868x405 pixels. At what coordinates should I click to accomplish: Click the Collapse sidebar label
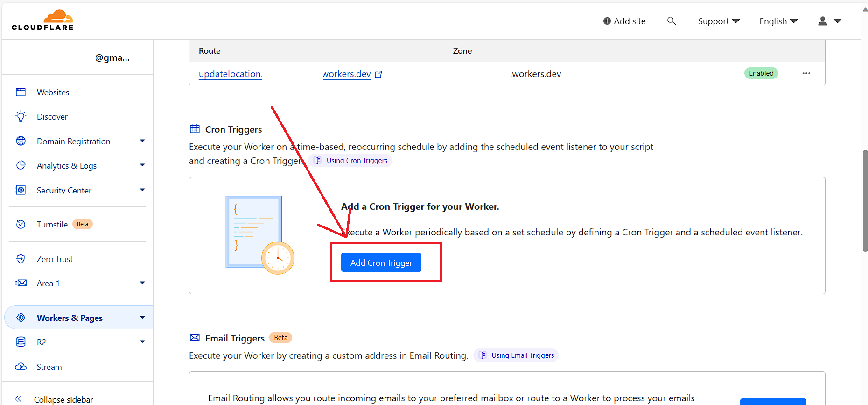click(x=63, y=400)
